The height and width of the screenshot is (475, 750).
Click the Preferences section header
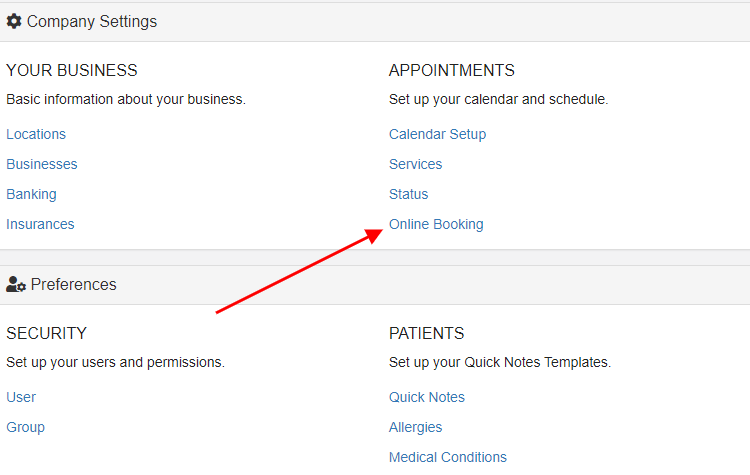tap(73, 285)
